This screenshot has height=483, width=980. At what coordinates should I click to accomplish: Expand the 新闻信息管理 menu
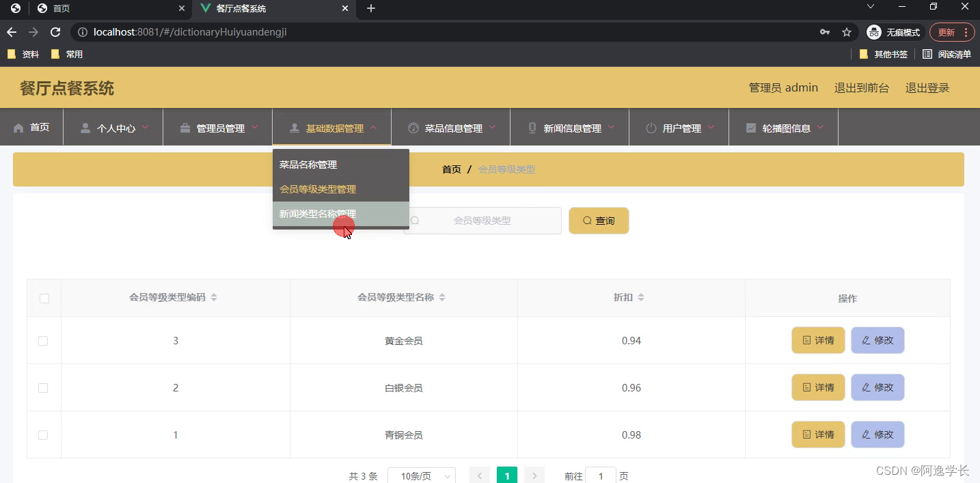click(x=570, y=127)
